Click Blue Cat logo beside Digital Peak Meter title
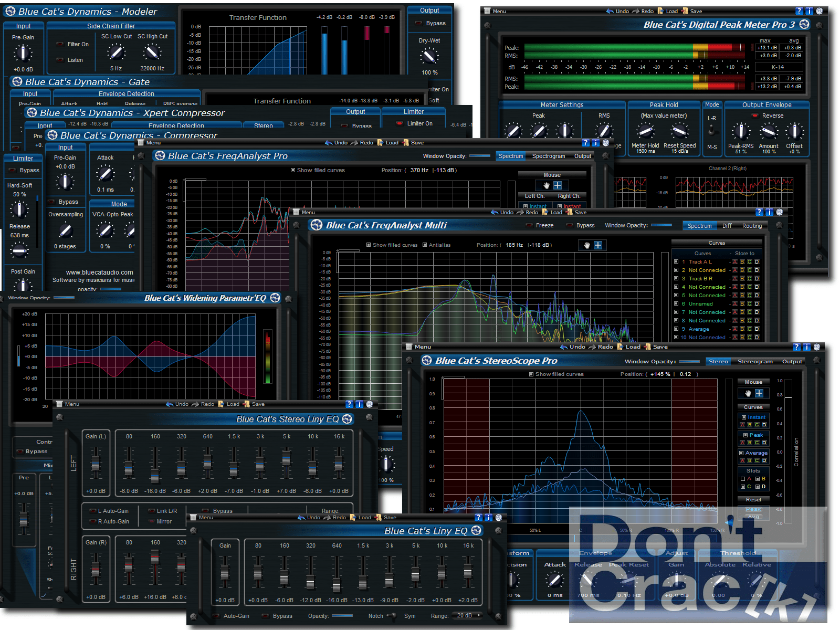Screen dimensions: 840x630 (x=804, y=24)
